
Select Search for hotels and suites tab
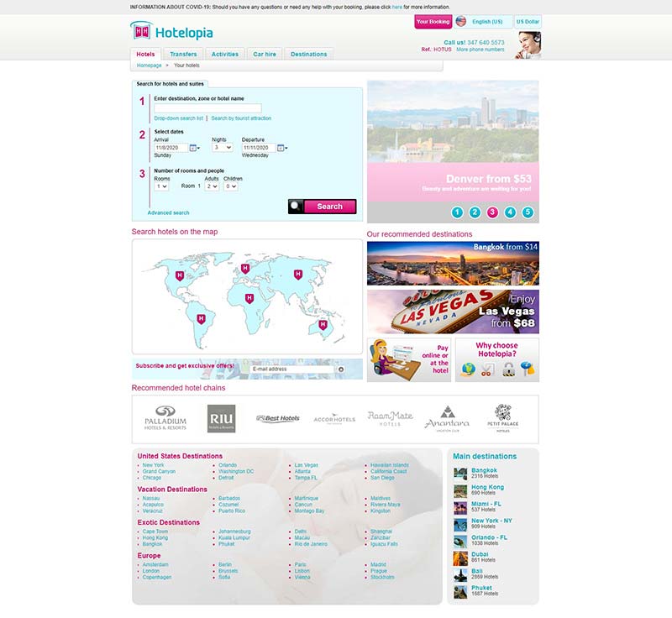tap(171, 84)
